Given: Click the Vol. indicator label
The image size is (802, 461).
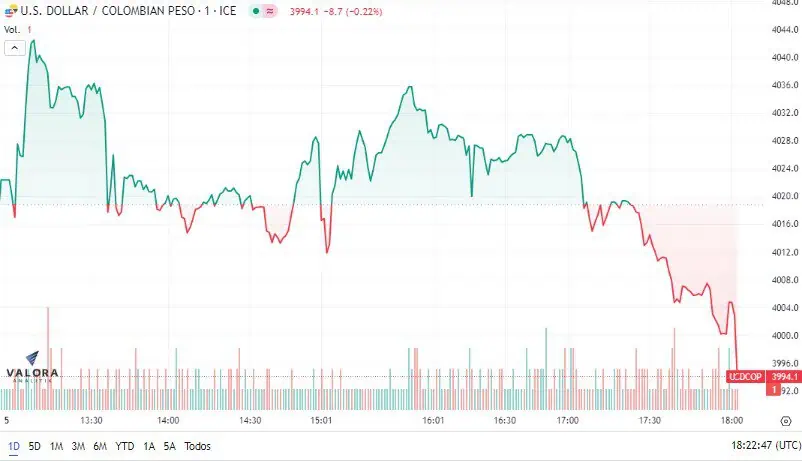Looking at the screenshot, I should click(x=12, y=30).
